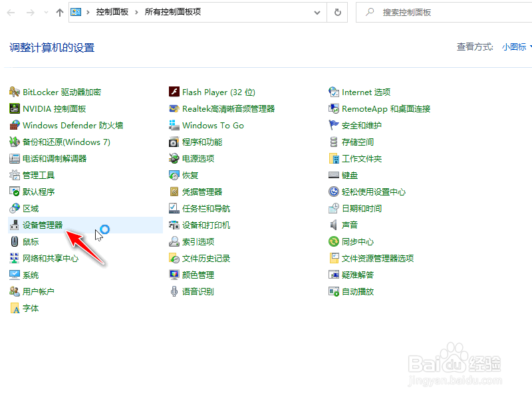Open 小图标 view mode dropdown
The height and width of the screenshot is (399, 532).
coord(517,47)
